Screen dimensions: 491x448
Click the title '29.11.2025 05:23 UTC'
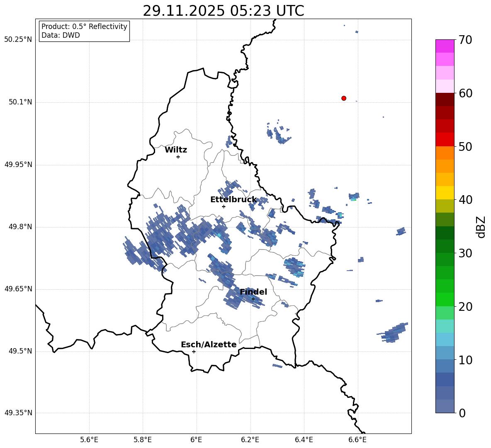pos(223,11)
